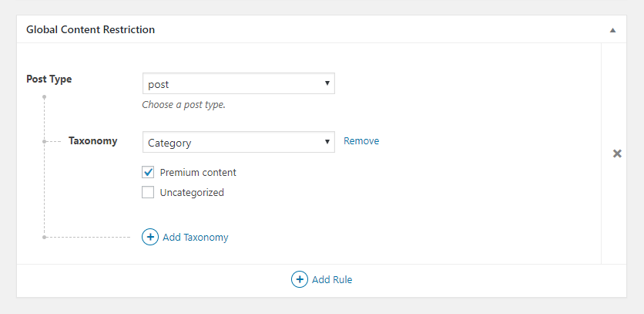Uncheck the Premium content checkbox
Screen dimensions: 644x314
(148, 172)
